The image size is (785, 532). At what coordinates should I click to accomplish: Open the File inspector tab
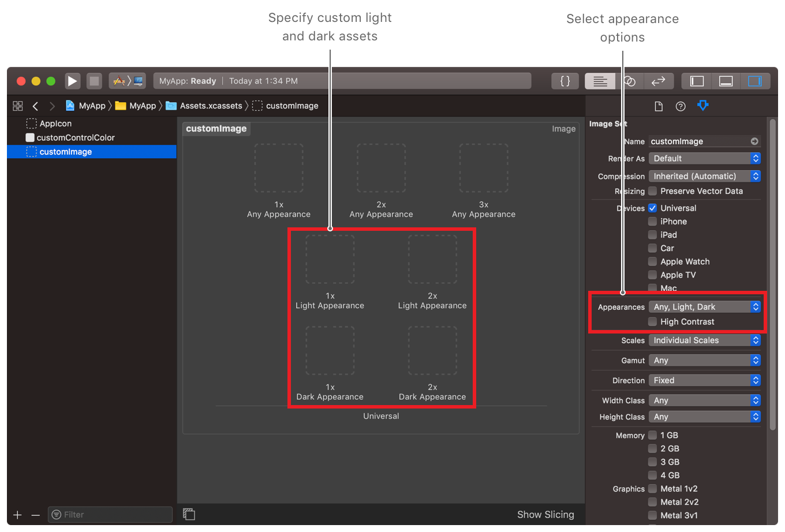[x=659, y=106]
